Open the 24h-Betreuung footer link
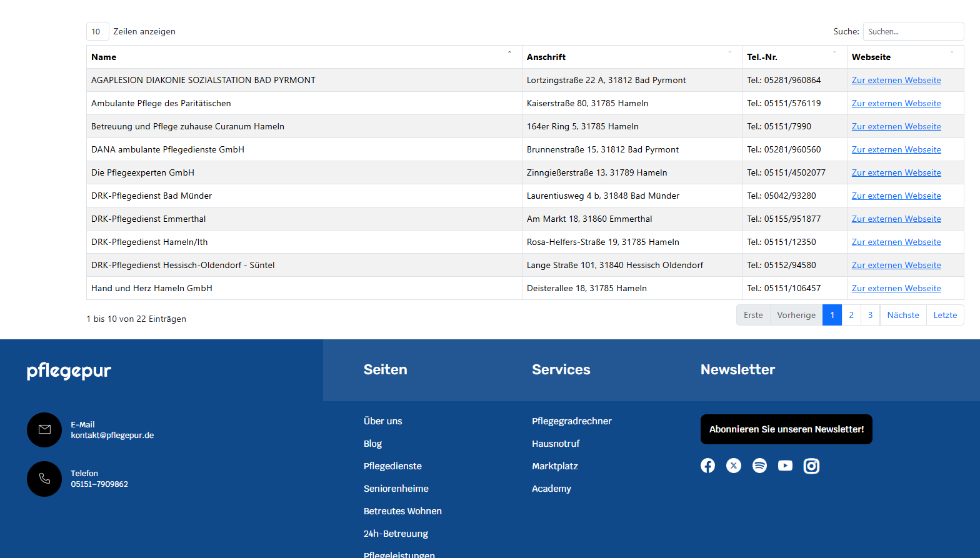980x558 pixels. tap(396, 534)
